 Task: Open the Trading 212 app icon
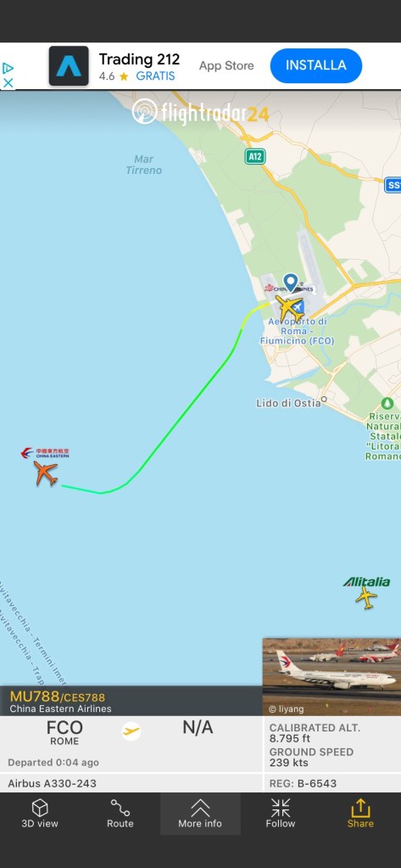[x=69, y=66]
